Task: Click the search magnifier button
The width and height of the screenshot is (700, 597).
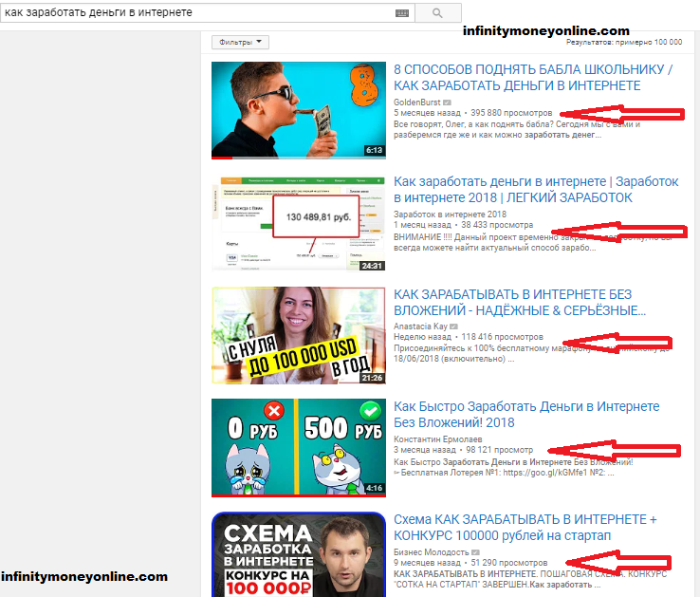Action: (x=437, y=13)
